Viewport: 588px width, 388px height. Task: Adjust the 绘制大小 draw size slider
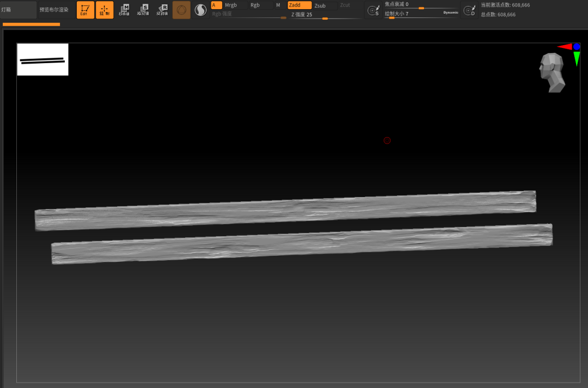421,14
